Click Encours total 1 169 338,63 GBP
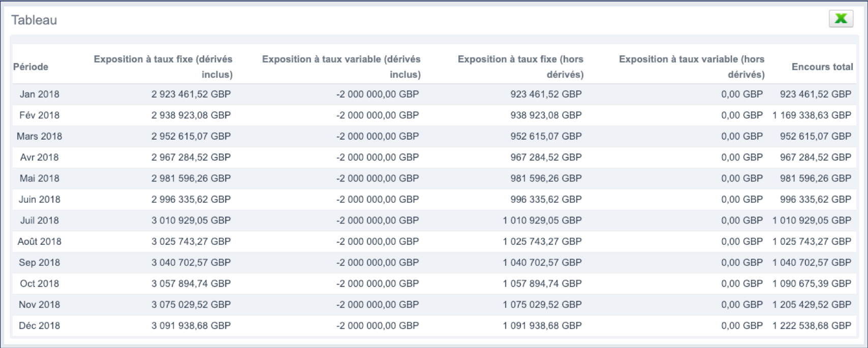Viewport: 868px width, 348px height. click(x=812, y=115)
